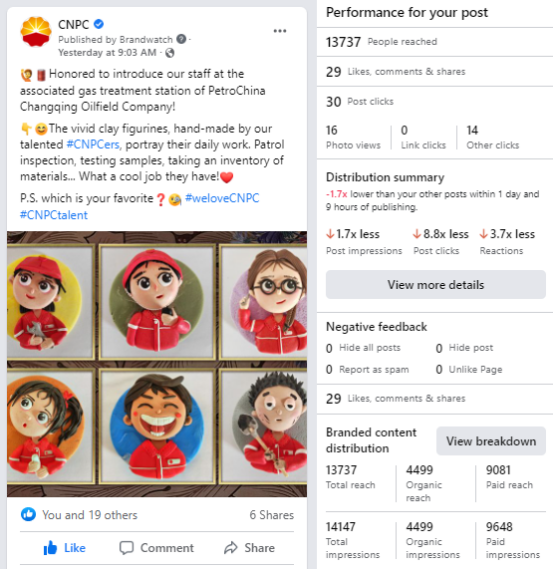
Task: Click the question mark icon beside Brandwatch
Action: 181,39
